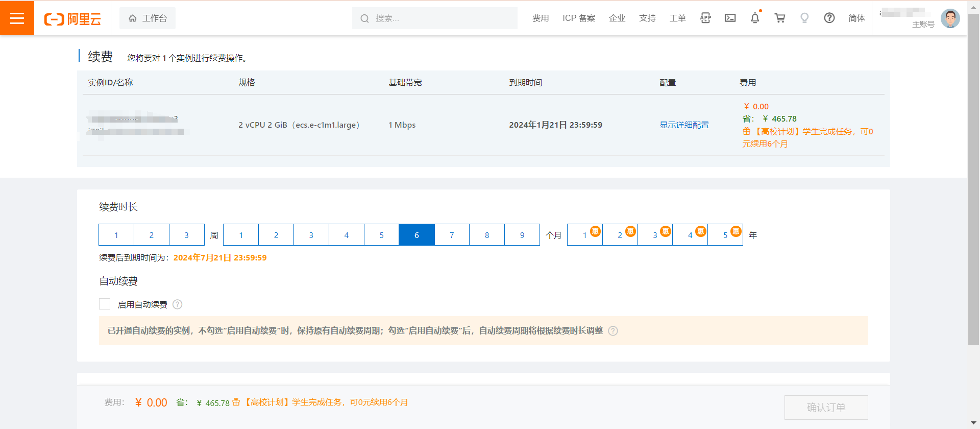Switch language via 简体
The height and width of the screenshot is (429, 980).
(856, 18)
